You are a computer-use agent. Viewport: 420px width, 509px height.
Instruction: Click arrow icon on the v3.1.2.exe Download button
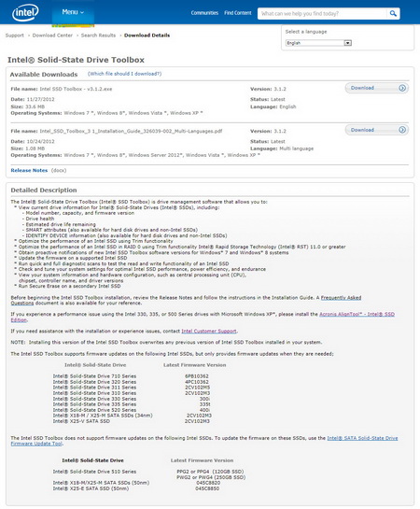click(x=402, y=88)
